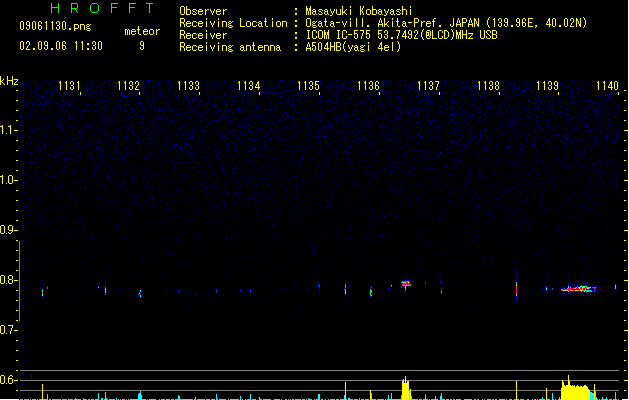Click the 0.6 frequency axis label
Screen dimensions: 629x400
tap(8, 380)
